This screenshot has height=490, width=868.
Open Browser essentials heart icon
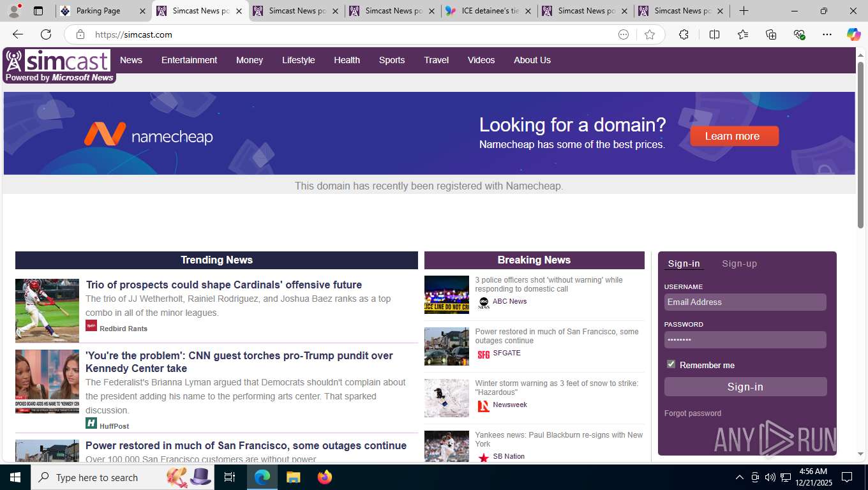(799, 34)
